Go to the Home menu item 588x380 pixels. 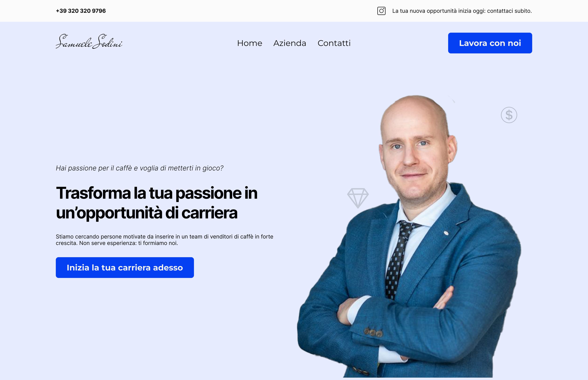249,43
